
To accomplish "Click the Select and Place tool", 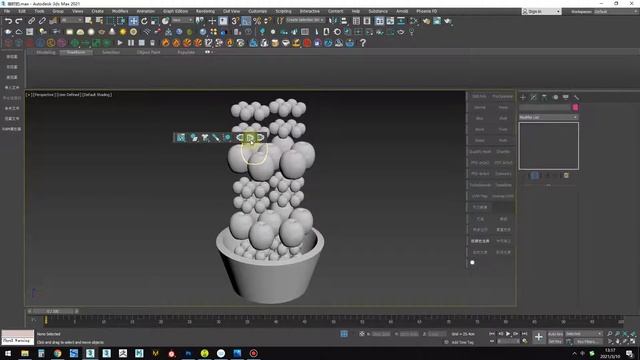I will (x=165, y=20).
